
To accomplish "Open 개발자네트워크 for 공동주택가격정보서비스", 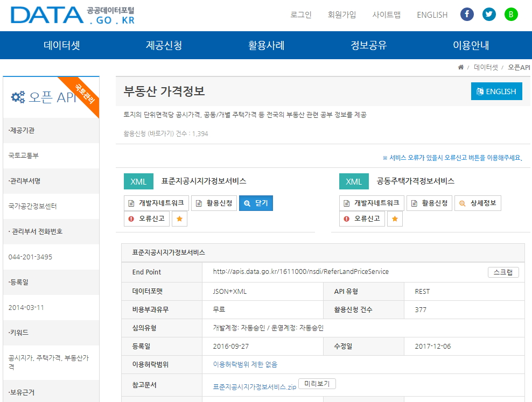I will [x=372, y=203].
